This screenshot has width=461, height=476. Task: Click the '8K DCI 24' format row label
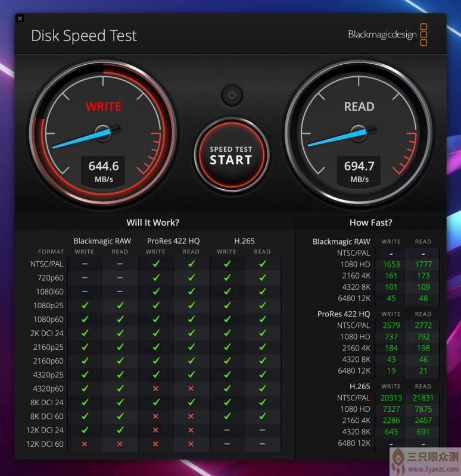pyautogui.click(x=47, y=403)
